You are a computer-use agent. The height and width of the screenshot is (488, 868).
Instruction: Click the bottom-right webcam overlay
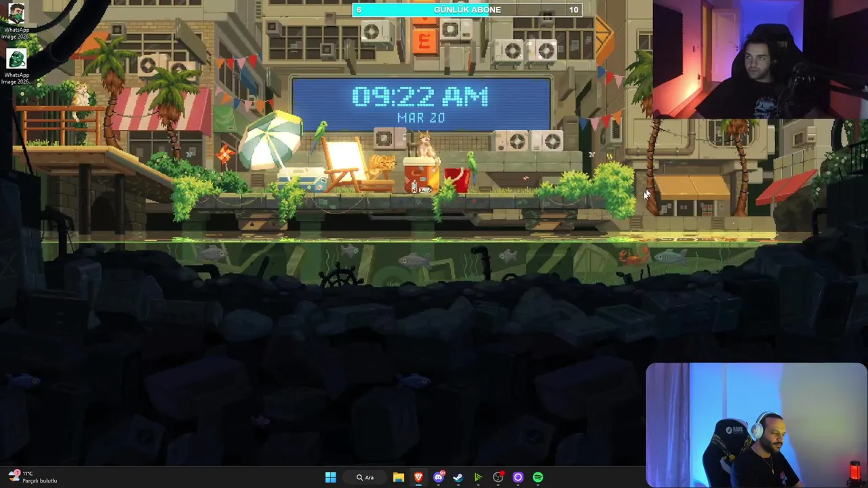757,425
